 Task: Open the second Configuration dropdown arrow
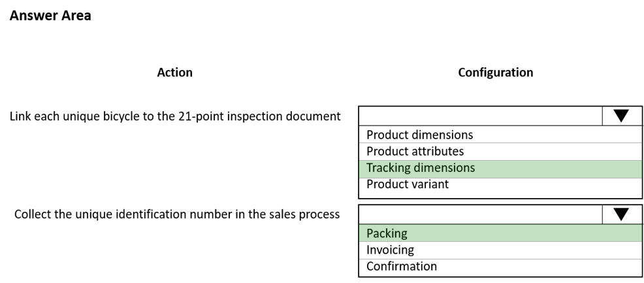click(x=621, y=214)
